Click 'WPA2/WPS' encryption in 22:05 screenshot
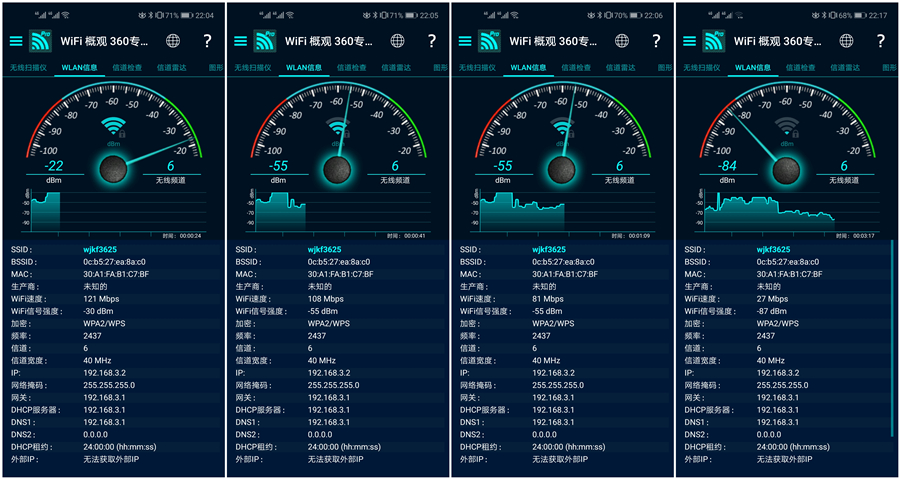 point(329,324)
